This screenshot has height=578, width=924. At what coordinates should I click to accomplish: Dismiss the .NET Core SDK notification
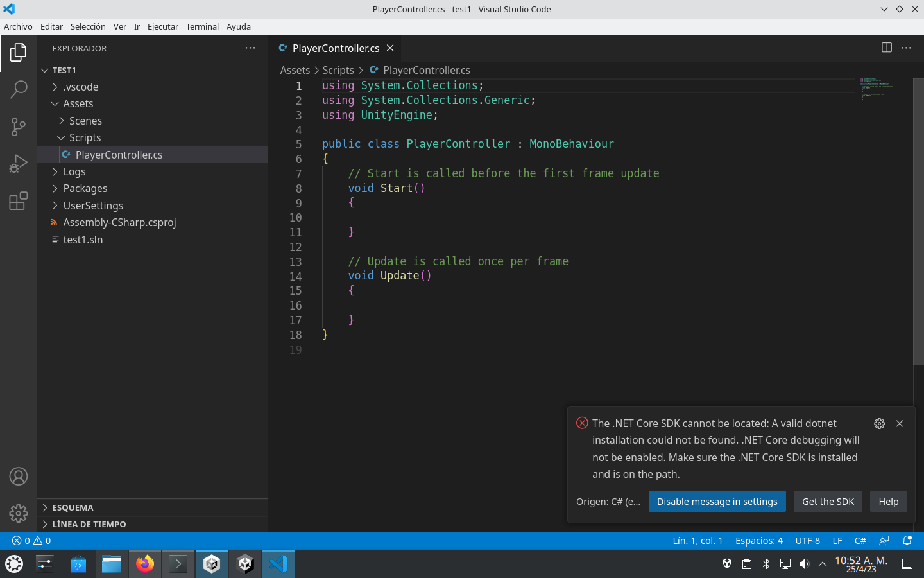900,423
